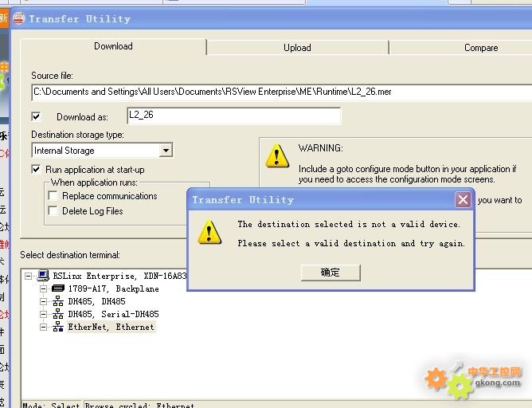Collapse the RSLinx Enterprise tree node
The width and height of the screenshot is (532, 408).
[x=29, y=276]
